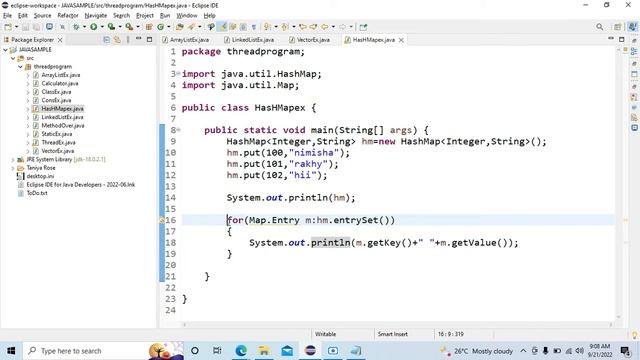Expand the JRE System Library node
This screenshot has height=360, width=640.
pos(13,160)
